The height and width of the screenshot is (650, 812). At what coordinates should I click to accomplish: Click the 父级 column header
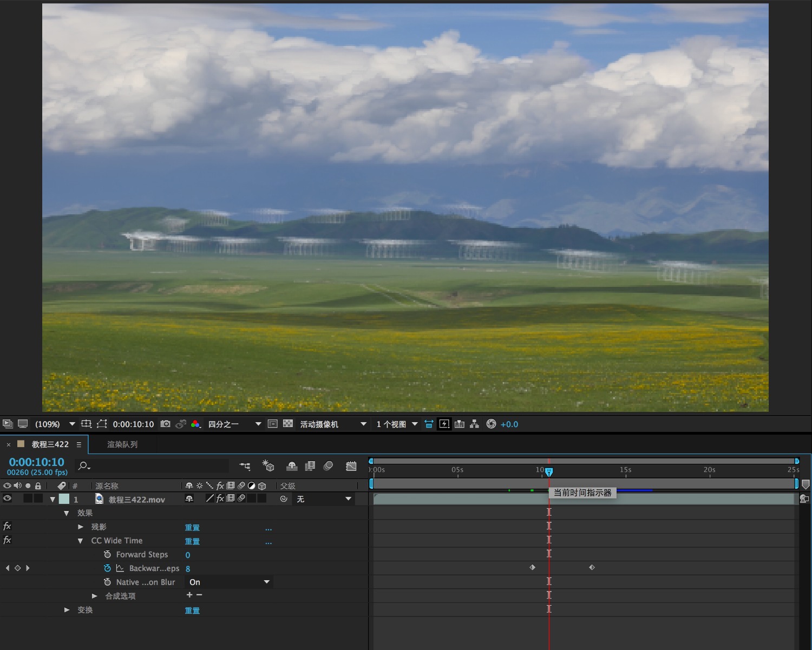point(288,486)
